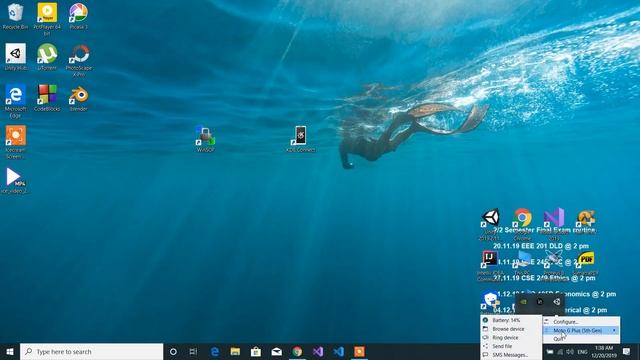
Task: Open the PhotoScape X Pro shortcut
Action: pyautogui.click(x=78, y=60)
